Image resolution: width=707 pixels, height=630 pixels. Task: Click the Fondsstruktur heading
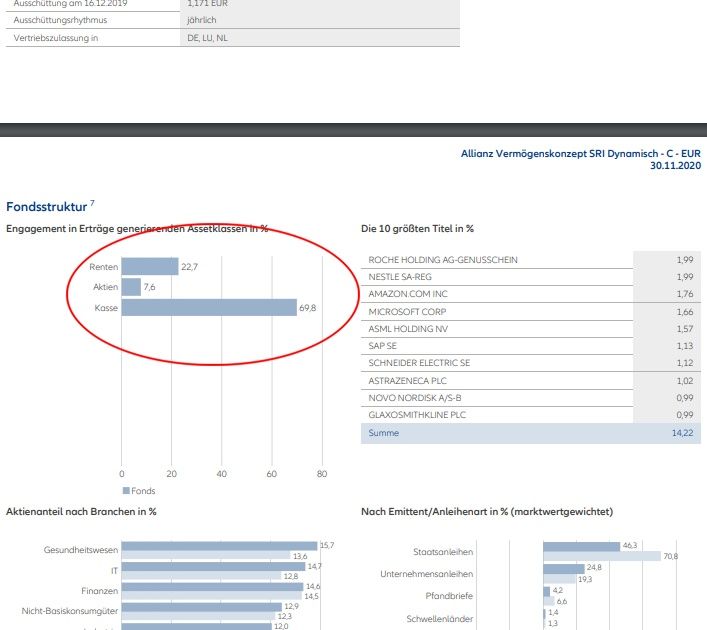coord(46,207)
